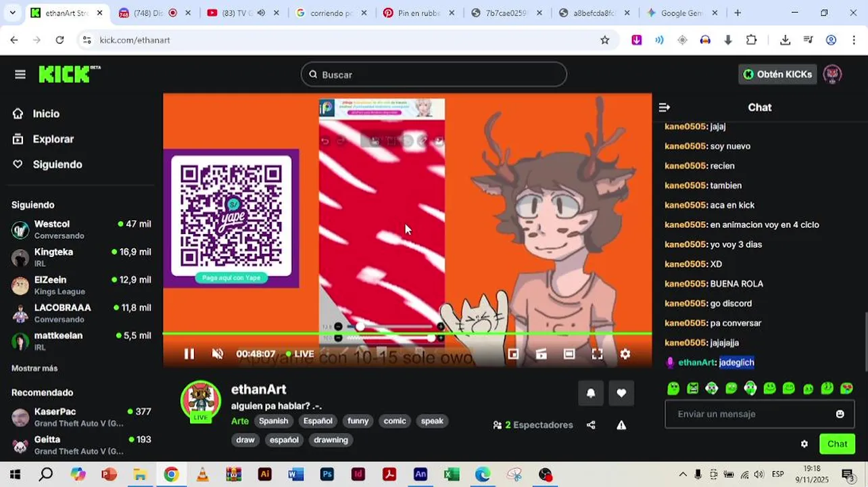This screenshot has height=487, width=868.
Task: Switch to the YouTube TV browser tab
Action: pyautogui.click(x=242, y=13)
